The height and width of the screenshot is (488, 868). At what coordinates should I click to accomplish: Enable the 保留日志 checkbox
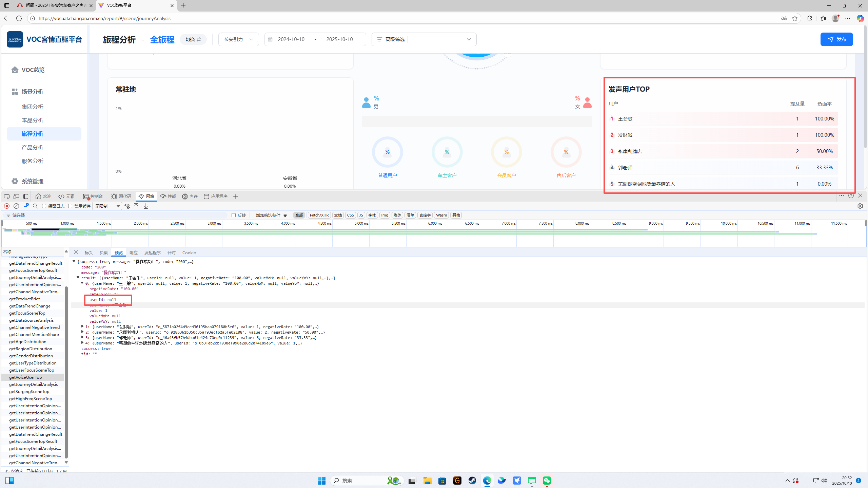[x=44, y=206]
